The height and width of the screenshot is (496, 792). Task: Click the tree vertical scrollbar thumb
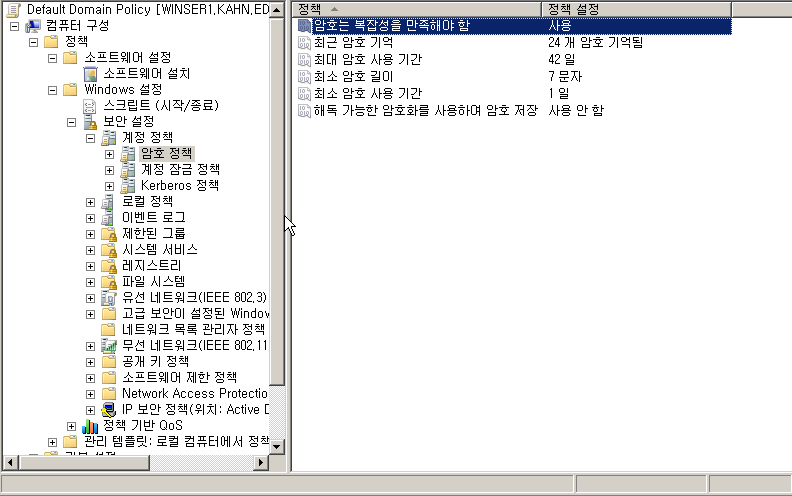click(x=277, y=203)
